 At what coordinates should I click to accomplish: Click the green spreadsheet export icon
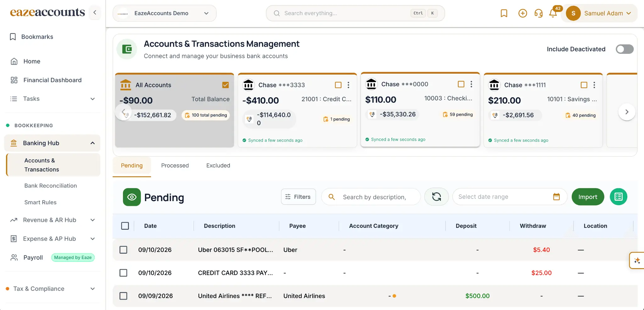tap(619, 197)
